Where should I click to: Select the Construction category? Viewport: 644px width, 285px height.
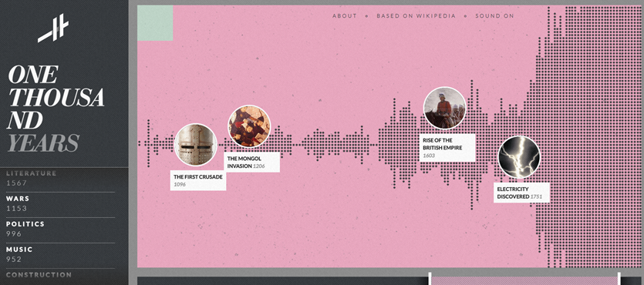[x=60, y=275]
